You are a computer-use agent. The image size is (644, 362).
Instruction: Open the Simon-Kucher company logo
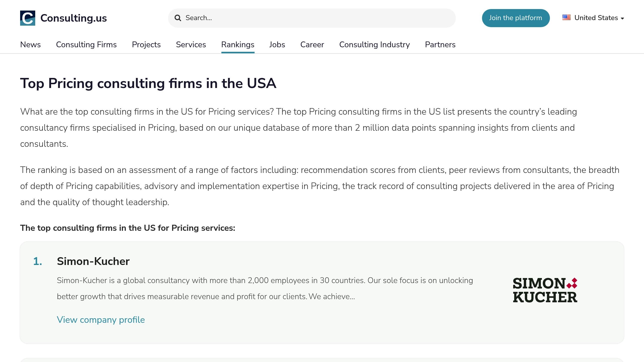pos(545,290)
